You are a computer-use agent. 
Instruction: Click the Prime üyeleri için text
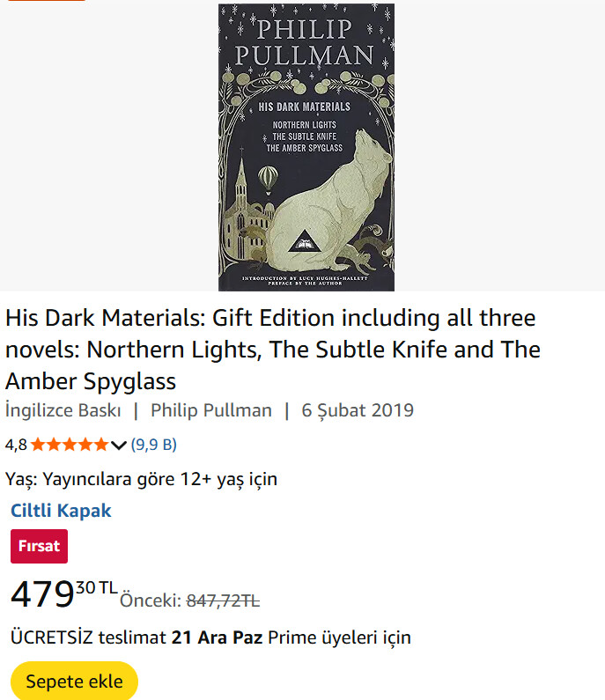[x=339, y=637]
